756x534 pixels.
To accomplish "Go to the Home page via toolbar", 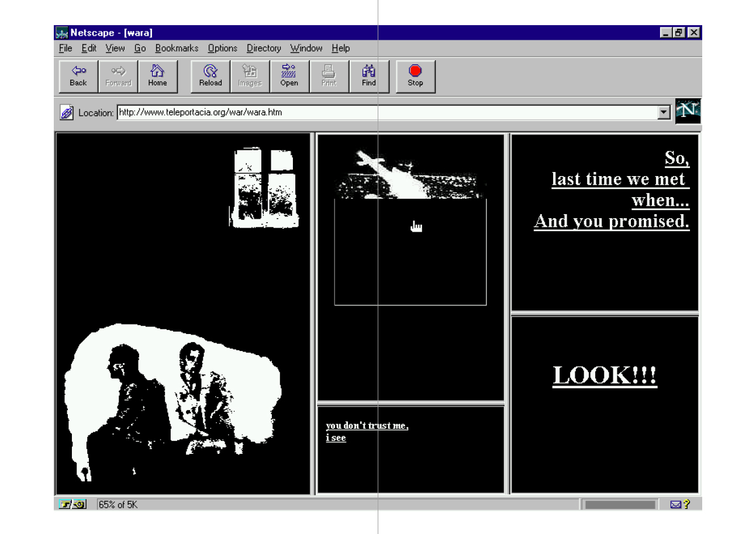I will pos(157,76).
